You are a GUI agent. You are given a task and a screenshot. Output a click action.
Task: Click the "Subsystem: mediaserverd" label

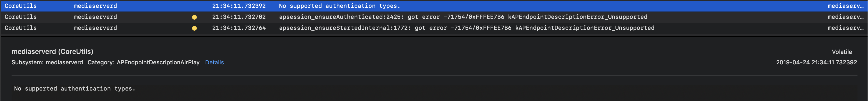[x=47, y=63]
